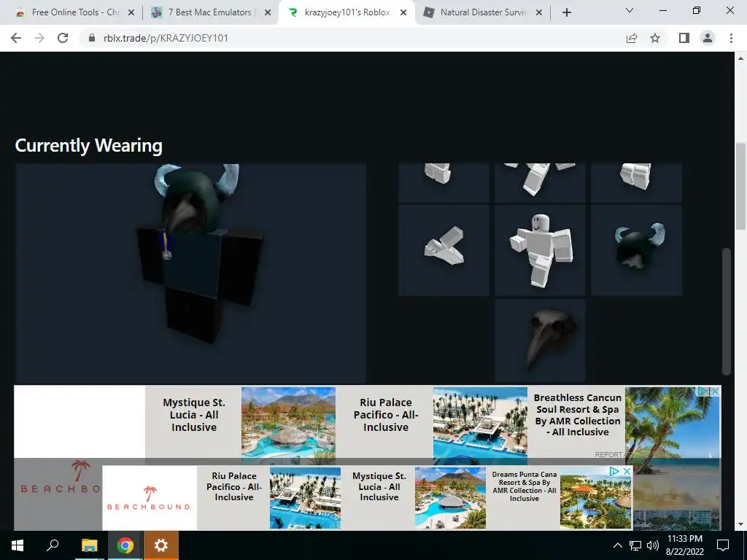Image resolution: width=747 pixels, height=560 pixels.
Task: Open Mystique St. Lucia ad in upper banner
Action: point(241,422)
